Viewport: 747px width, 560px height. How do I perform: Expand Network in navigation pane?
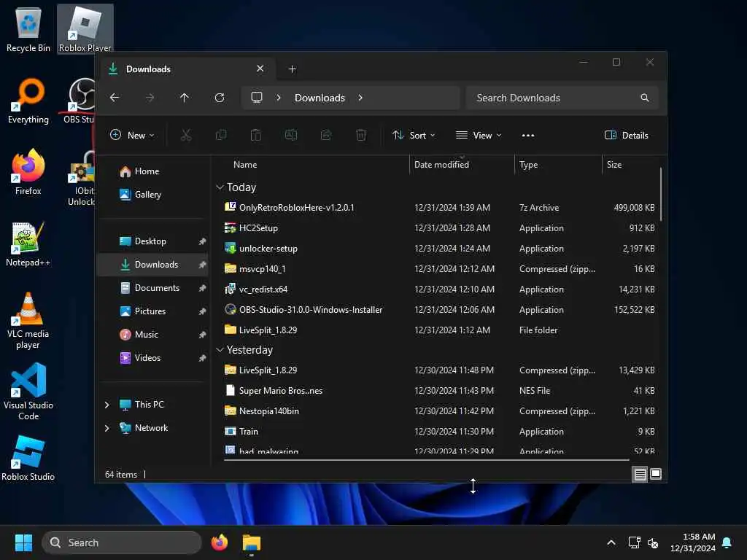coord(107,428)
